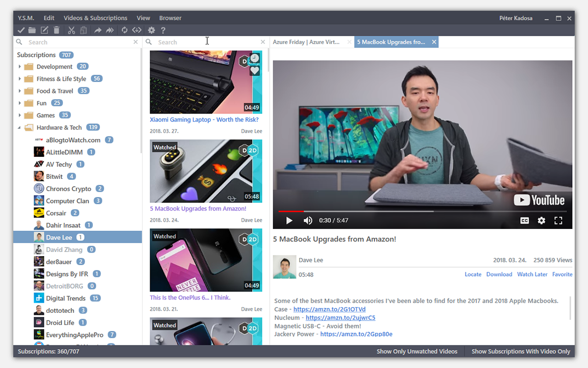Expand the Fun folder
This screenshot has width=588, height=368.
point(19,103)
